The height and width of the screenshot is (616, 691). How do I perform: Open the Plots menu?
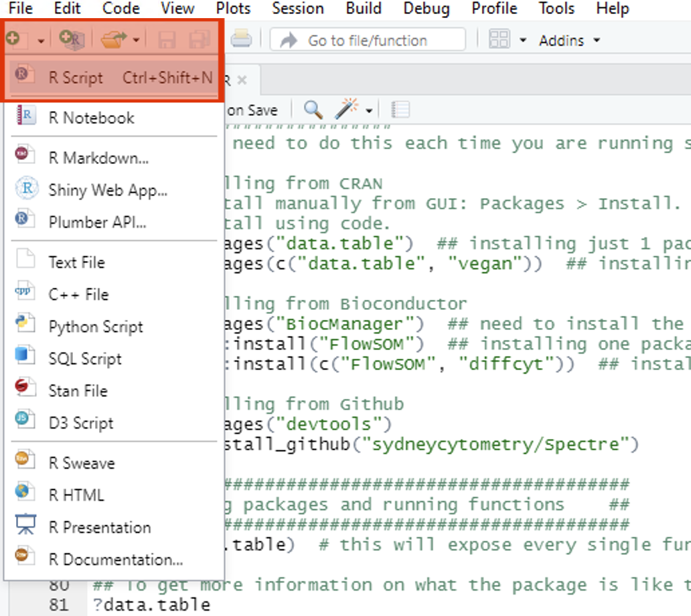(233, 9)
